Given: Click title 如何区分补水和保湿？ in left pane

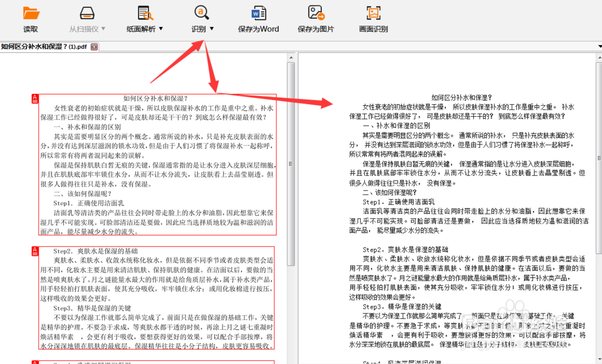Looking at the screenshot, I should (155, 99).
